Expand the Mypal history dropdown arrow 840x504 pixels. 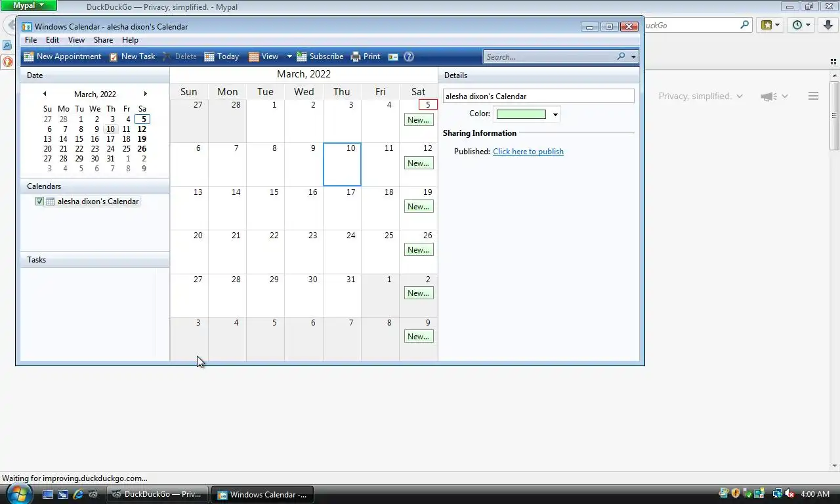[808, 25]
